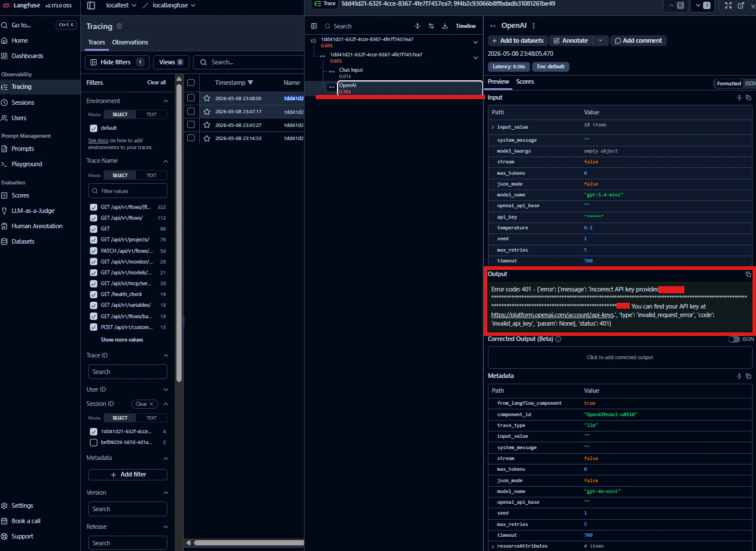Click the traces search field
Viewport: 756px width, 551px height.
click(249, 62)
